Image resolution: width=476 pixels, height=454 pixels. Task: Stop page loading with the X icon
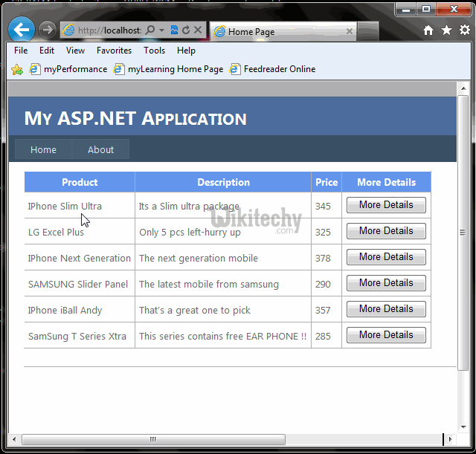pos(199,30)
